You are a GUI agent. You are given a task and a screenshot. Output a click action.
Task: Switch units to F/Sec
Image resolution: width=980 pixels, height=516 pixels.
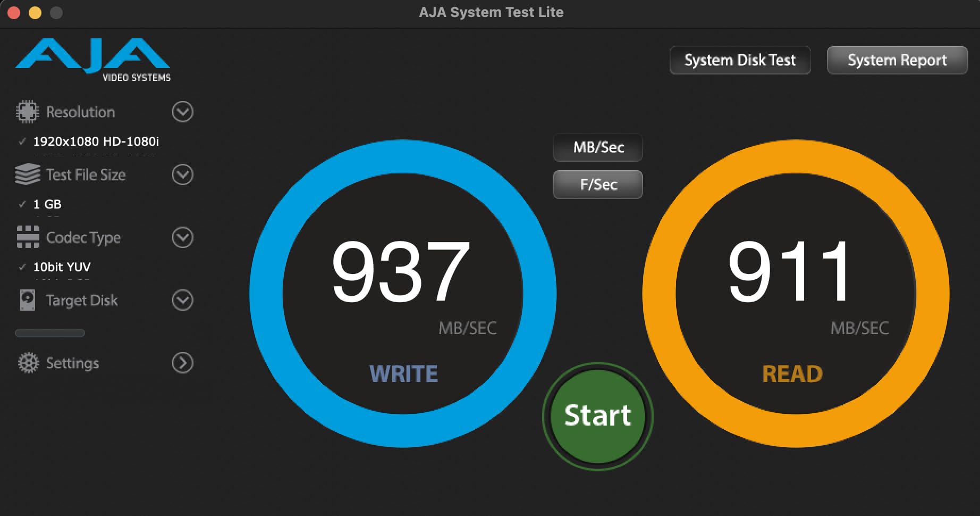tap(598, 185)
